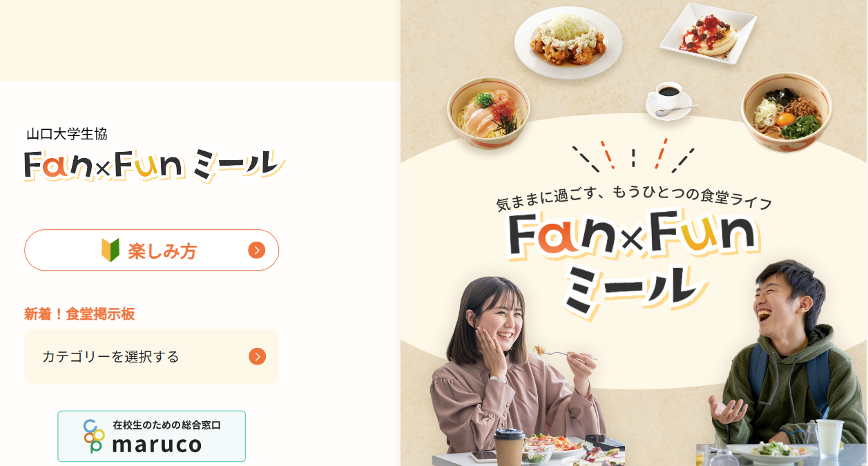Image resolution: width=868 pixels, height=466 pixels.
Task: Click the salmon rice bowl photo
Action: [x=489, y=113]
